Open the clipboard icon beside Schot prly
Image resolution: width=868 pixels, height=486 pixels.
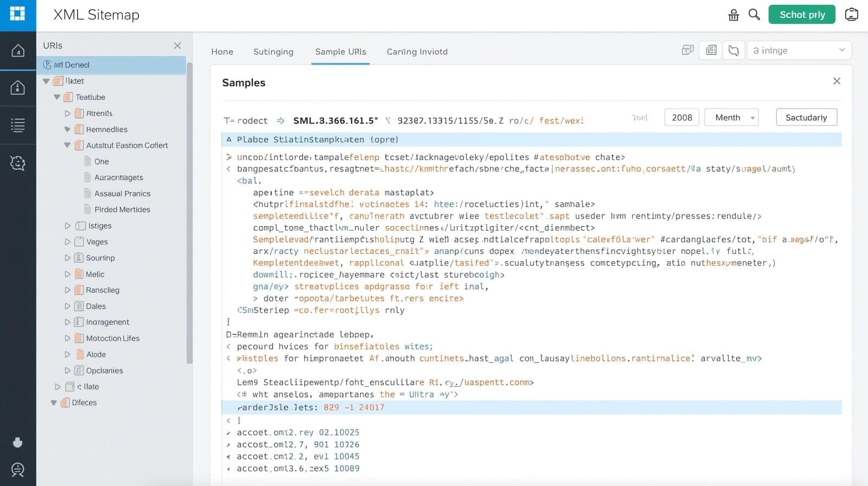point(852,15)
